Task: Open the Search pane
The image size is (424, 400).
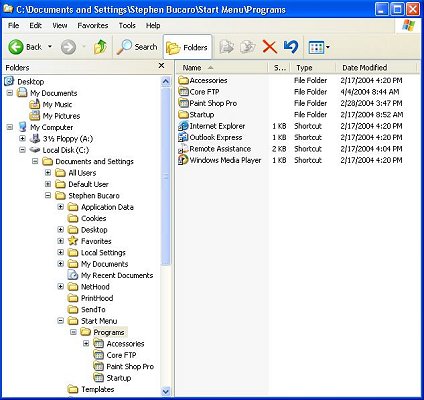Action: (x=137, y=47)
